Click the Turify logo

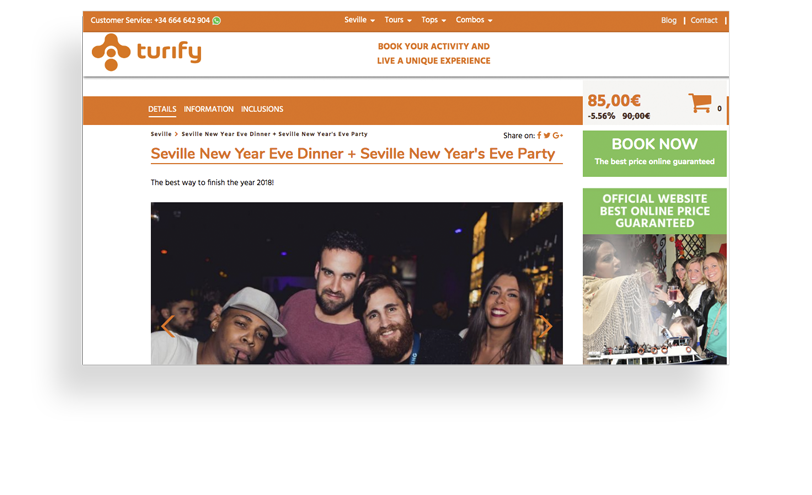[147, 52]
